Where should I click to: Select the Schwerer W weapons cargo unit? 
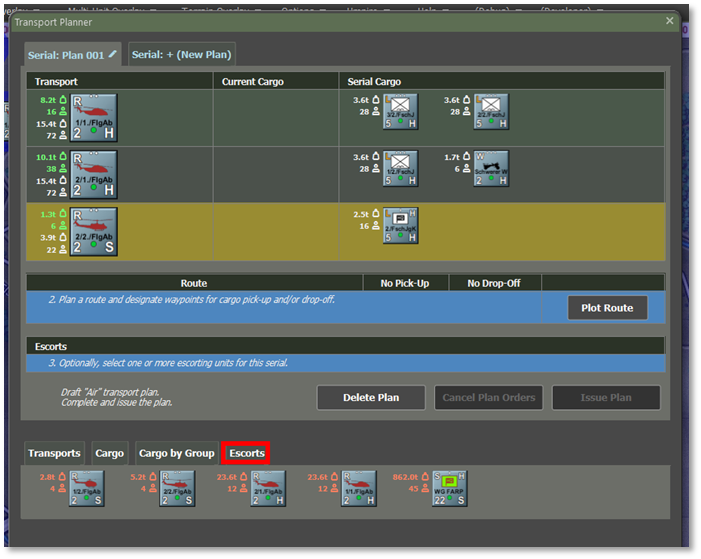(x=491, y=168)
